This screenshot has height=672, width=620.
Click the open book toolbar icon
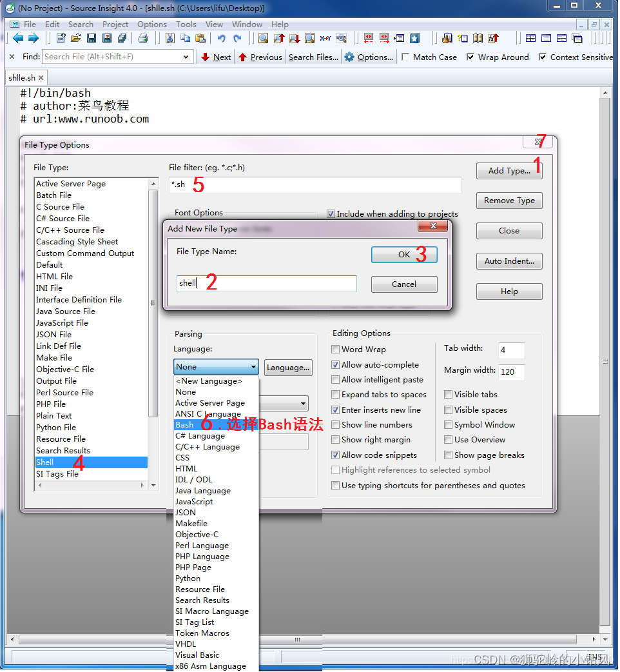pyautogui.click(x=478, y=38)
